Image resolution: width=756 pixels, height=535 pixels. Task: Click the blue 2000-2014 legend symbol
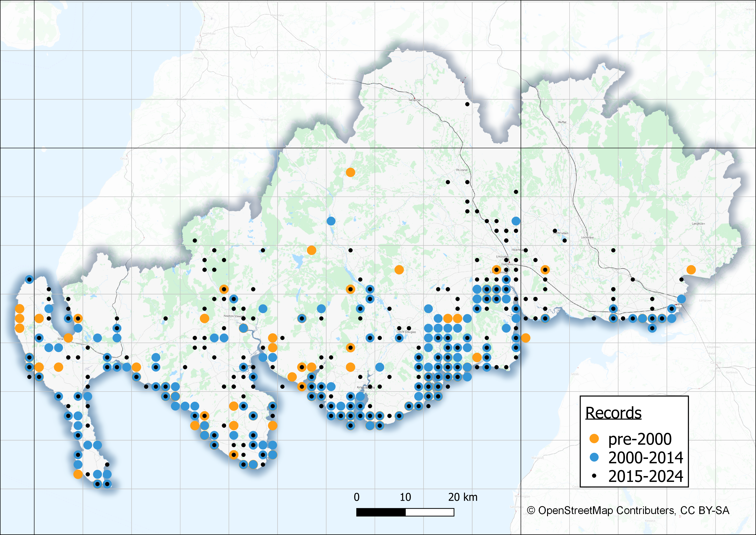(594, 457)
